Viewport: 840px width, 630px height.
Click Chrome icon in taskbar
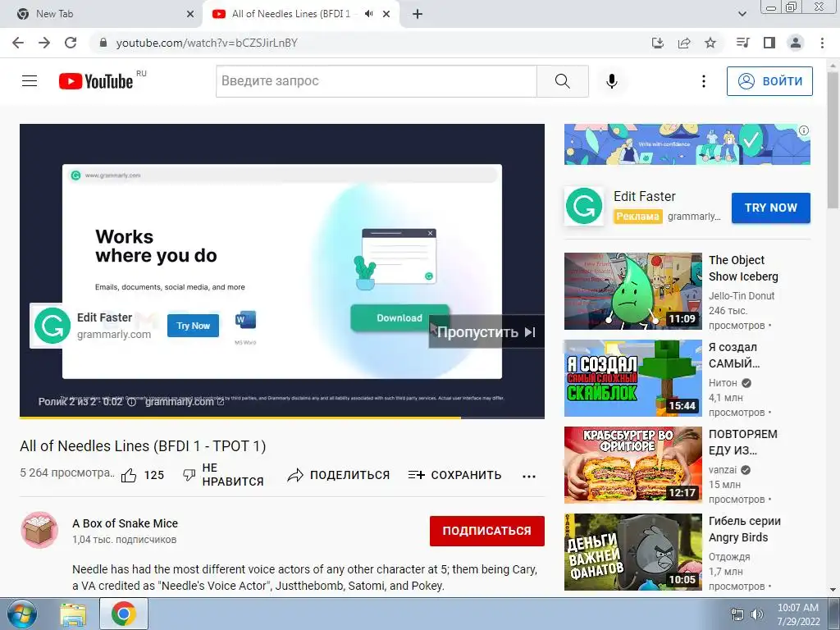(123, 614)
